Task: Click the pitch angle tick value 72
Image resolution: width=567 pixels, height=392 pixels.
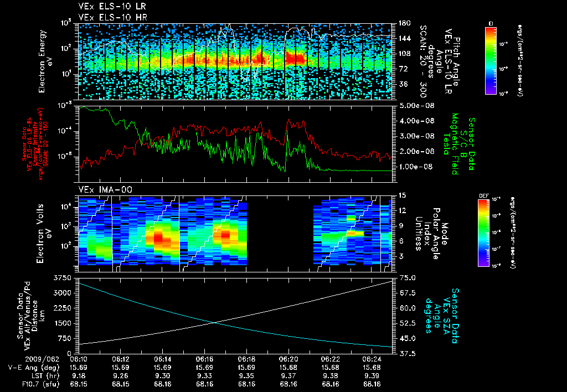Action: coord(403,69)
